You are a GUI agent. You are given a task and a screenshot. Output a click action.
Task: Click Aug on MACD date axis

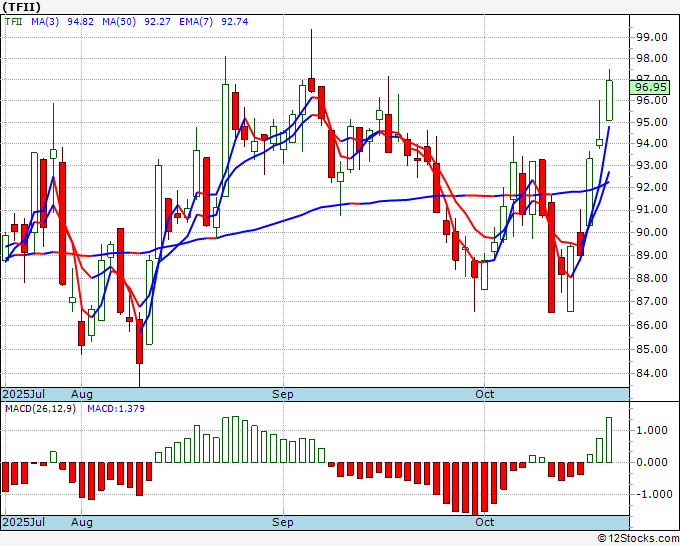[82, 522]
